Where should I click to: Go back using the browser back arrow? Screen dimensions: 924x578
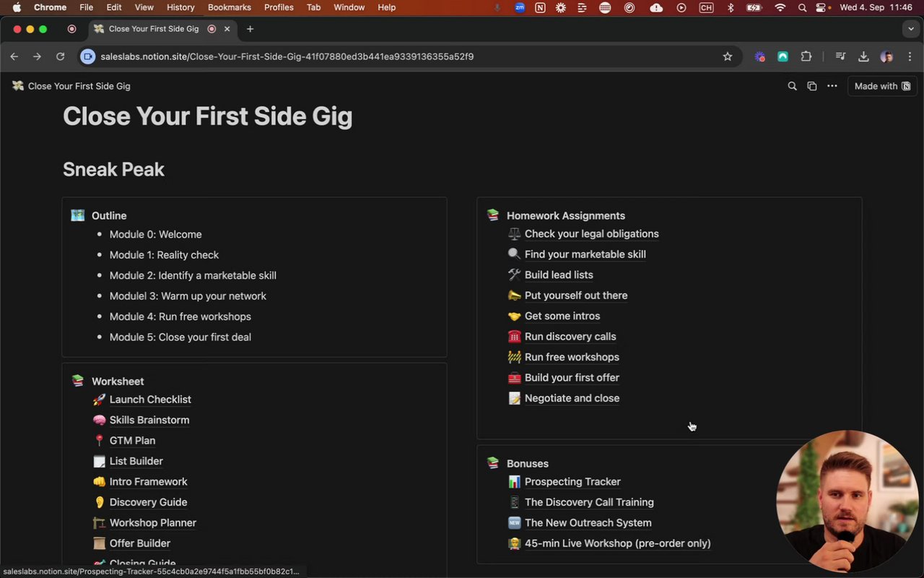pos(14,56)
